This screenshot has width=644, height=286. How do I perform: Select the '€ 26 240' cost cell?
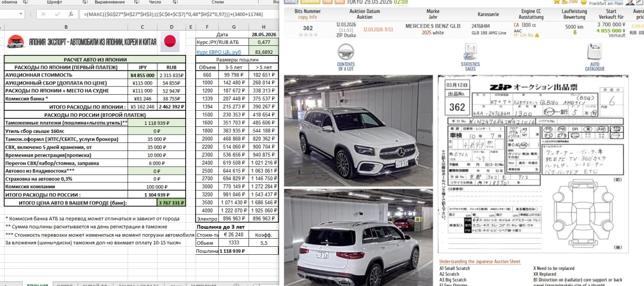(234, 234)
